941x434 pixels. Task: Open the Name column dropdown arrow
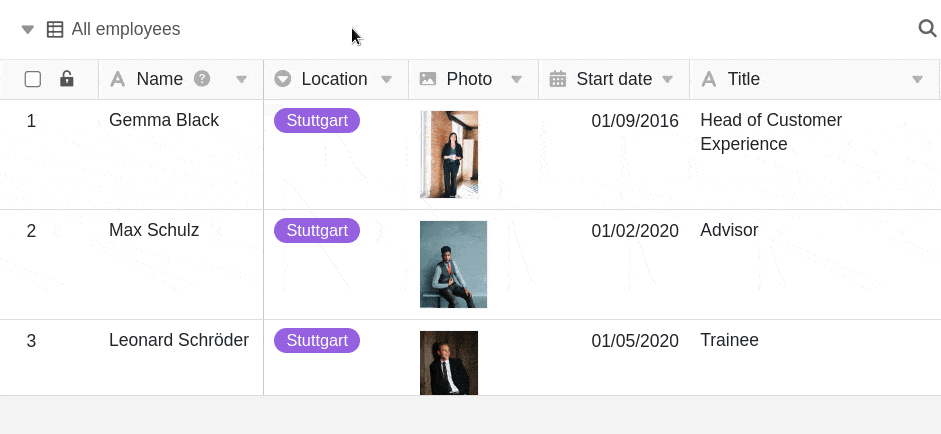click(241, 80)
